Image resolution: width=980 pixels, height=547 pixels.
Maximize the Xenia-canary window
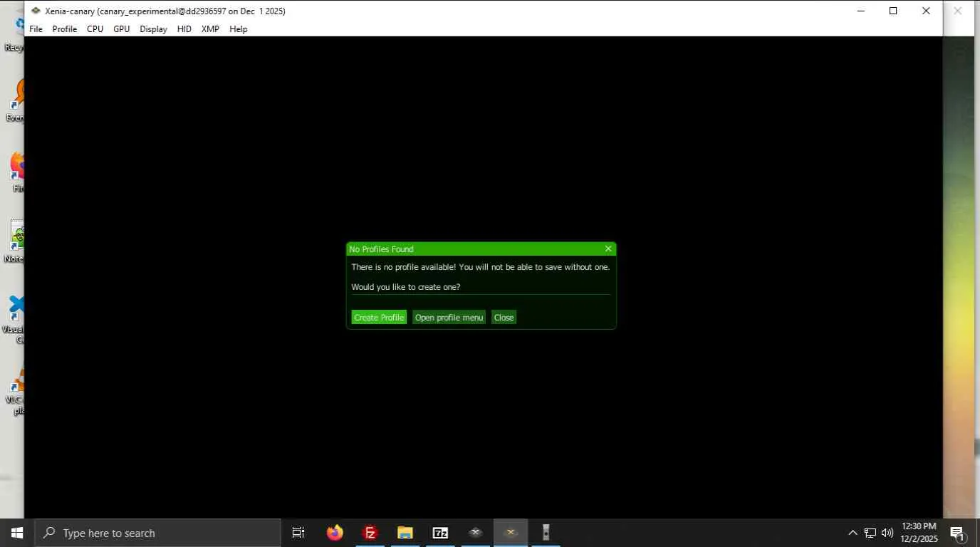[893, 11]
